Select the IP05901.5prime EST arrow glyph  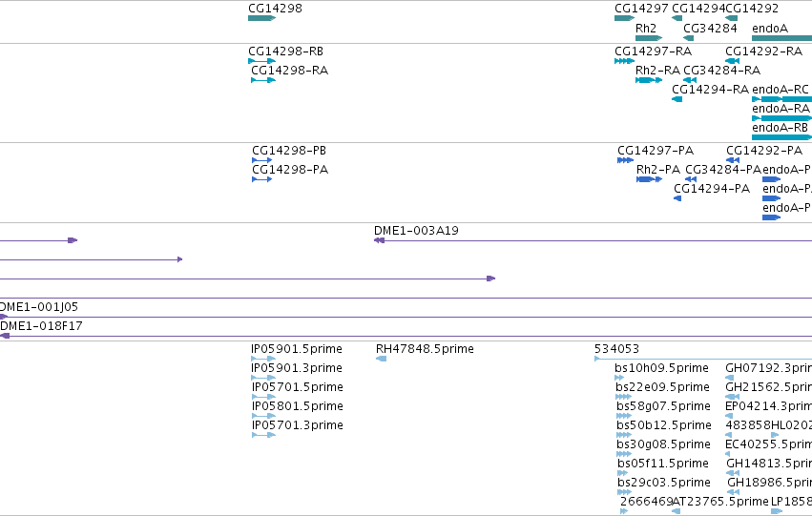point(263,359)
